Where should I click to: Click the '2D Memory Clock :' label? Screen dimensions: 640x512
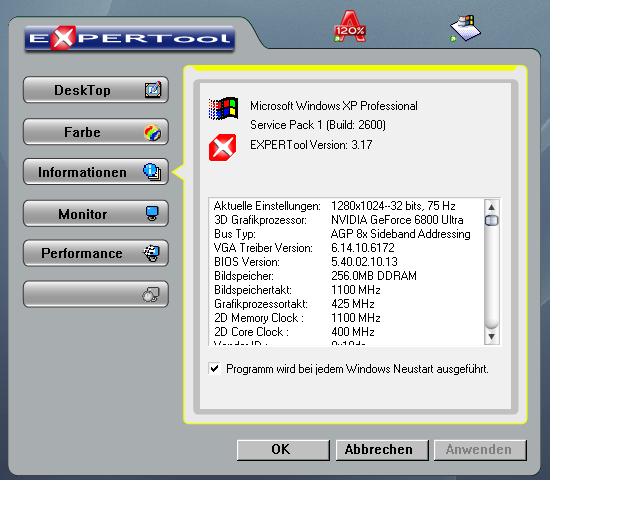pyautogui.click(x=259, y=318)
